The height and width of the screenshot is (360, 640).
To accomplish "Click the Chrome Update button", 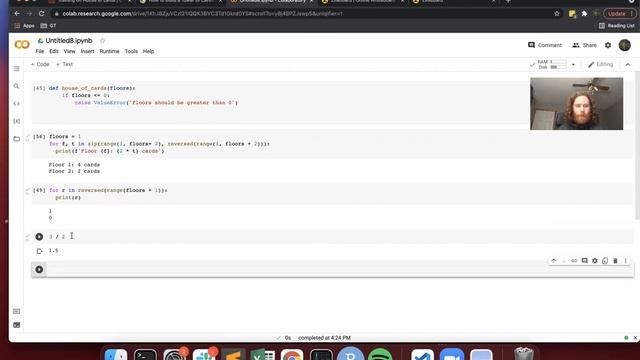I will point(619,13).
